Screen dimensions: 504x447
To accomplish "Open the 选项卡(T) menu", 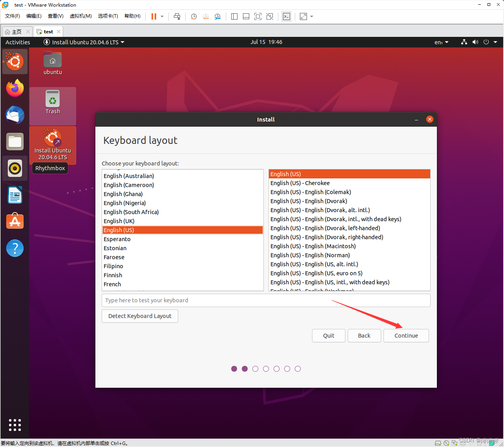I will pyautogui.click(x=108, y=16).
